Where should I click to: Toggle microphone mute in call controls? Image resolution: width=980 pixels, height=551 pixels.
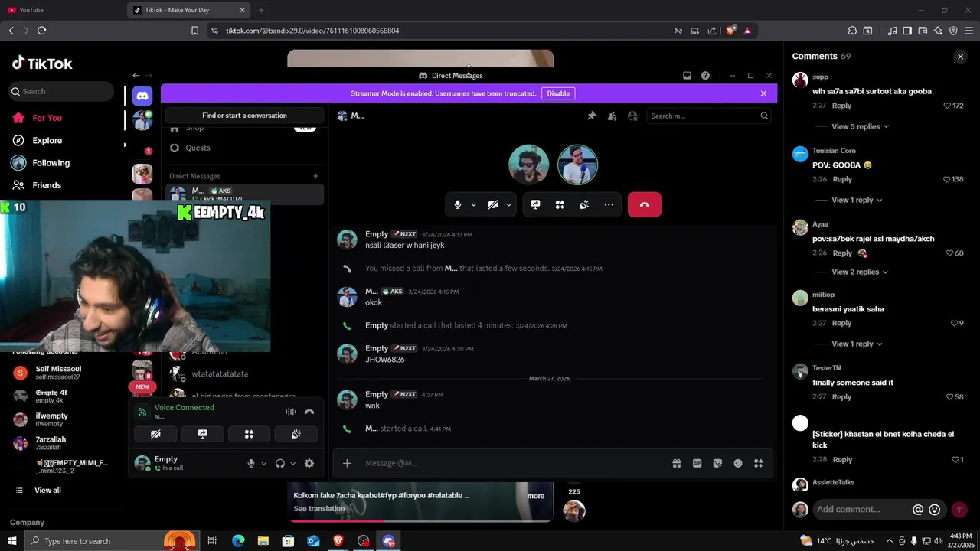click(458, 204)
